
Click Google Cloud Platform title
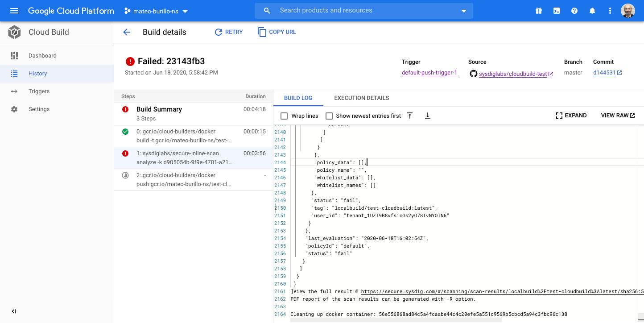(x=71, y=11)
